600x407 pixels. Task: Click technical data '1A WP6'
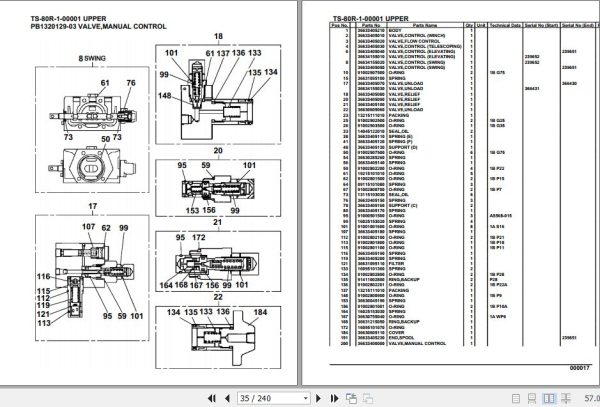[x=497, y=317]
